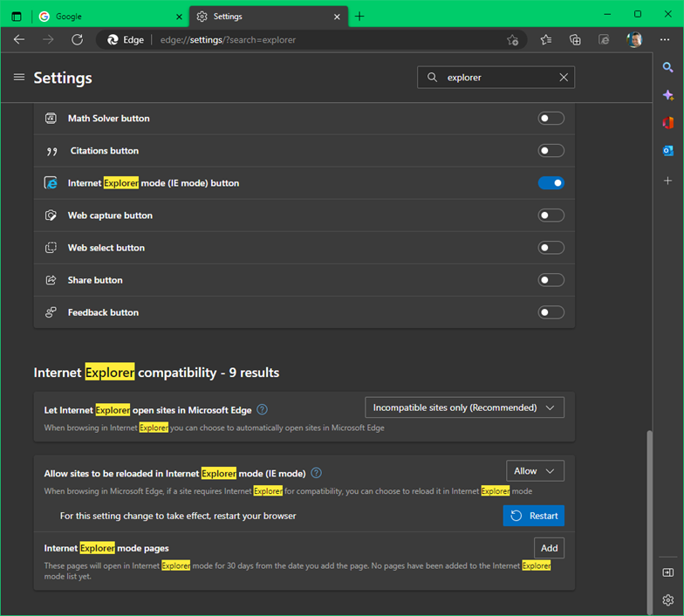The width and height of the screenshot is (684, 616).
Task: Turn off Internet Explorer mode button toggle
Action: (x=551, y=183)
